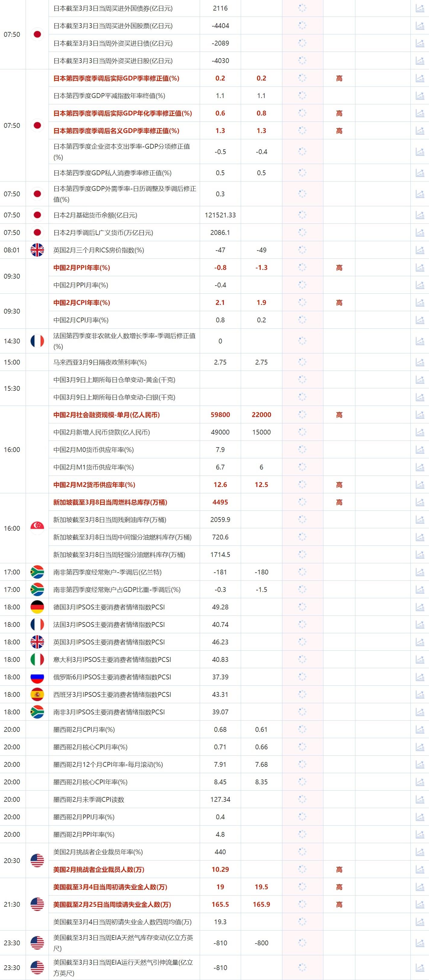The width and height of the screenshot is (429, 980).
Task: Click 高 importance label in 中国2月M2货币供应年率 row
Action: pyautogui.click(x=339, y=485)
